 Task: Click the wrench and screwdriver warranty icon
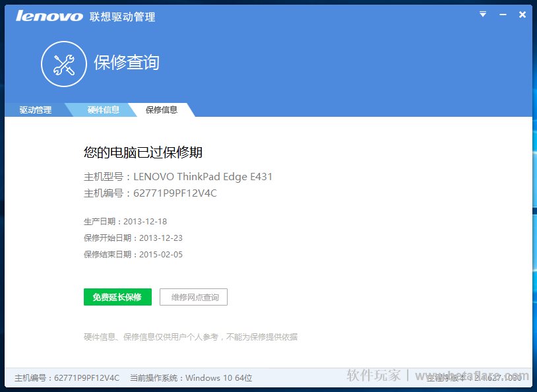(64, 63)
